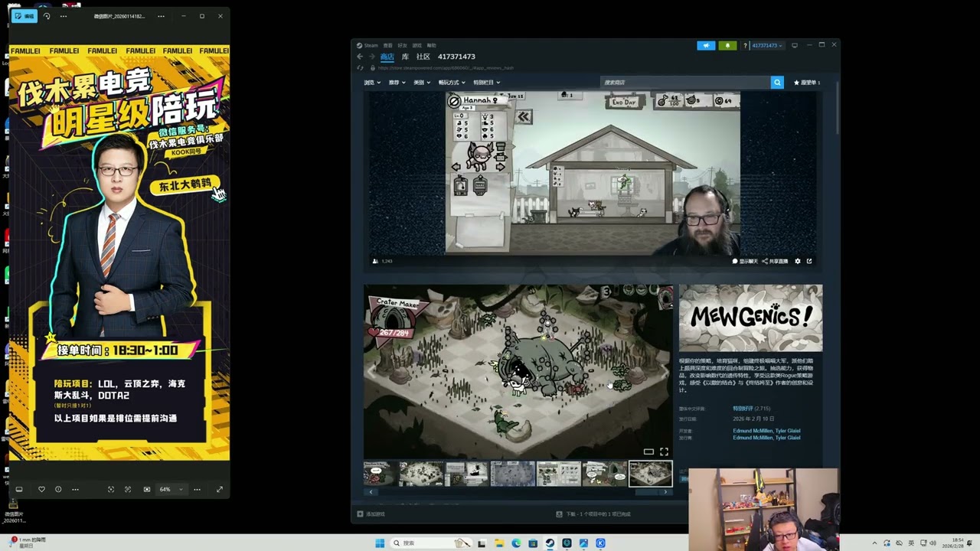The image size is (980, 551).
Task: Click 共享直播 share broadcast link
Action: tap(775, 261)
